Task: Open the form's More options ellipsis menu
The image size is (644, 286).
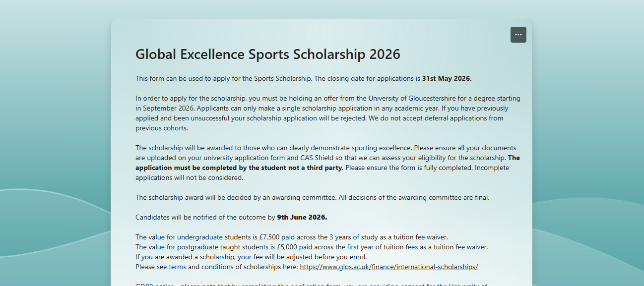Action: (x=518, y=35)
